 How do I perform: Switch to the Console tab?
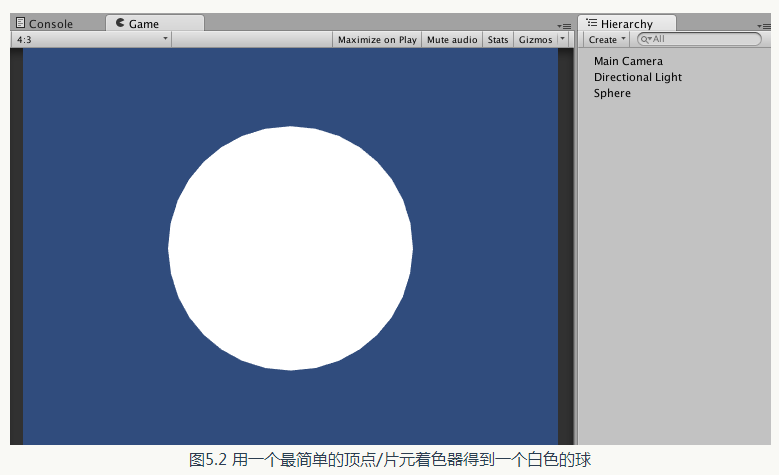45,23
